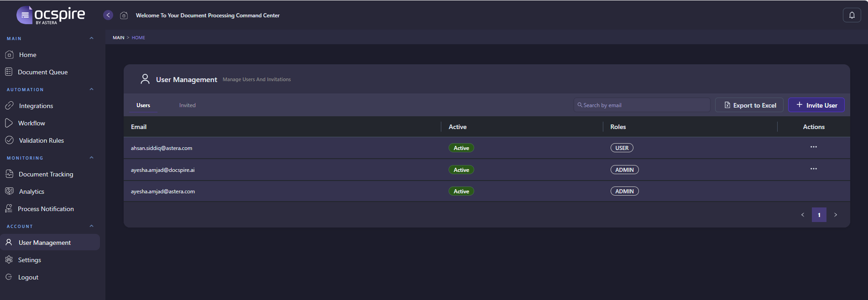Collapse sidebar with back arrow button
This screenshot has height=300, width=868.
(108, 15)
